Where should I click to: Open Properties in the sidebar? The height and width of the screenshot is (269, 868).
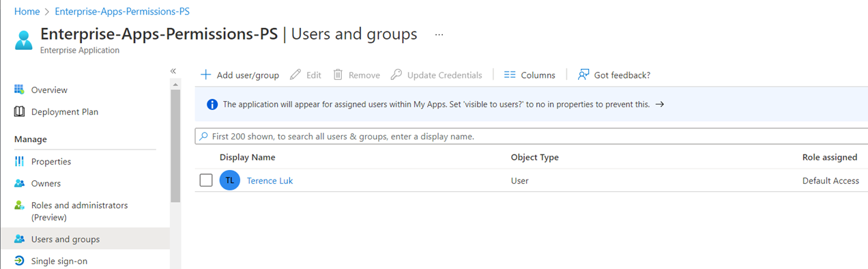(51, 162)
